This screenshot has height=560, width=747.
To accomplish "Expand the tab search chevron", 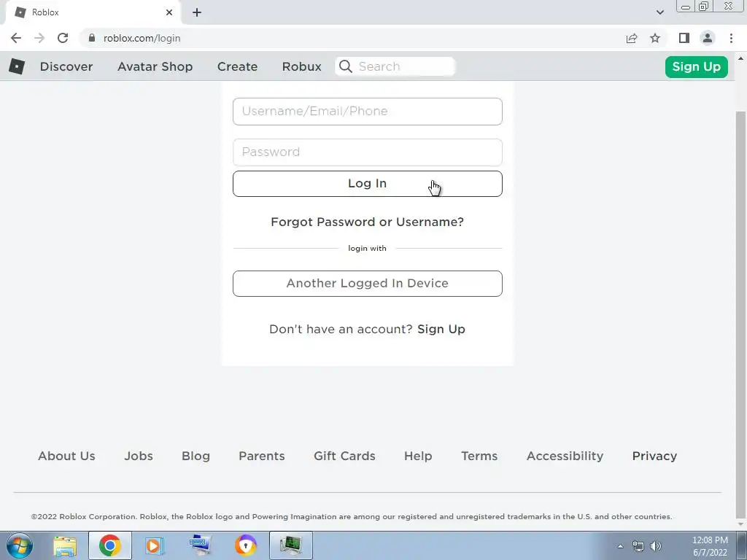I will (x=659, y=12).
